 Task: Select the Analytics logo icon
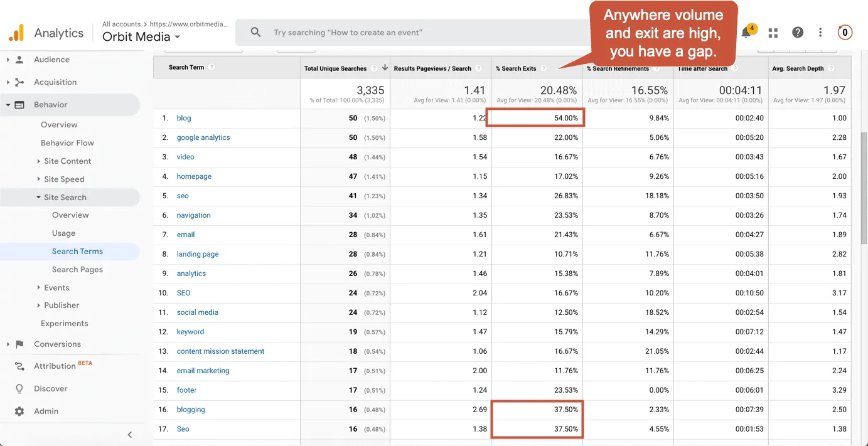(x=15, y=31)
